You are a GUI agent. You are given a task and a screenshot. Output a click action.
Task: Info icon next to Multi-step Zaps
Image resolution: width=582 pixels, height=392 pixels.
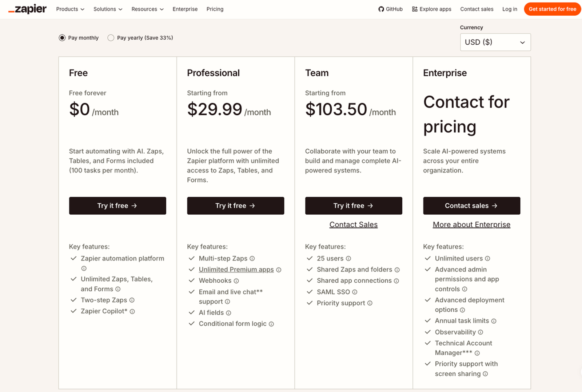(x=252, y=258)
